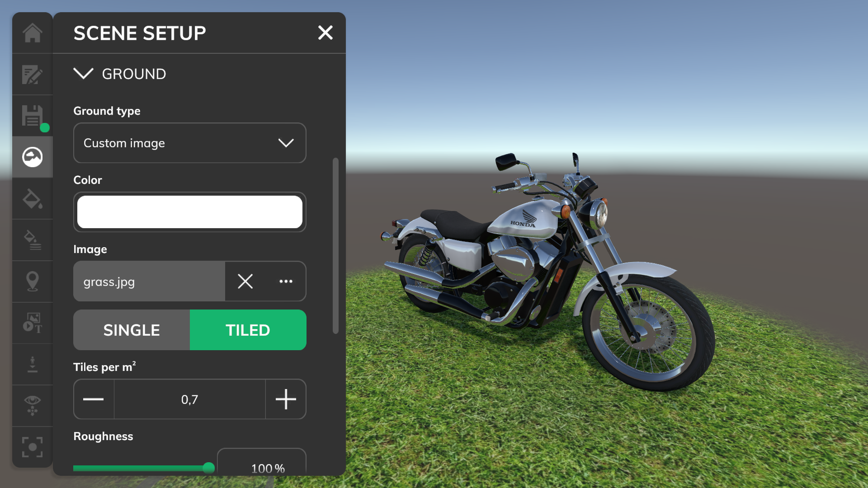Open the three-dot menu for grass.jpg
868x488 pixels.
coord(286,281)
